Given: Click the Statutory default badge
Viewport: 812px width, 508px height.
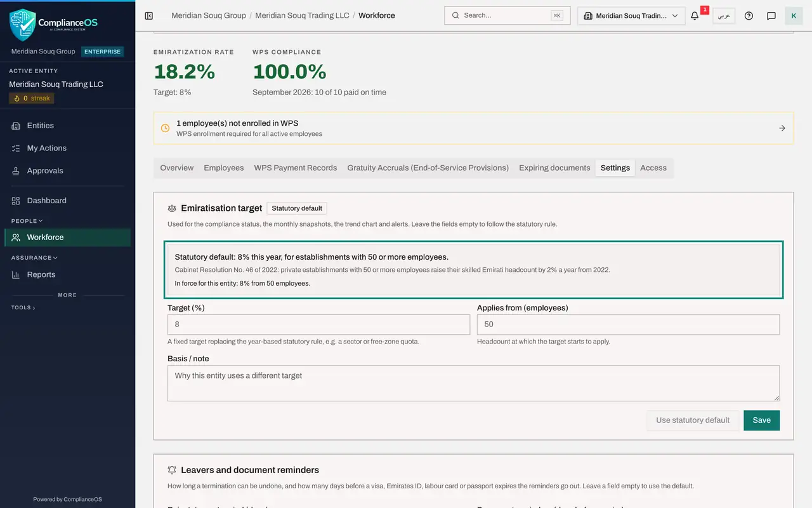Looking at the screenshot, I should tap(297, 208).
